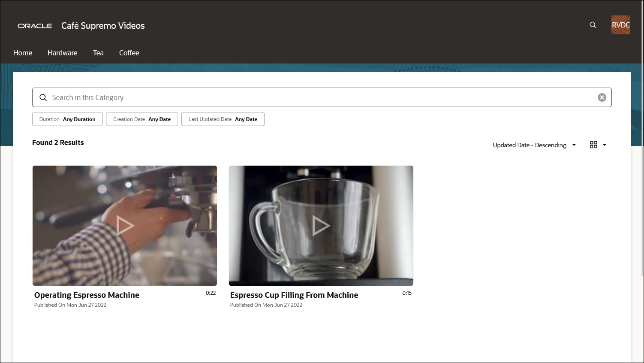
Task: Click the Oracle logo
Action: click(x=35, y=26)
